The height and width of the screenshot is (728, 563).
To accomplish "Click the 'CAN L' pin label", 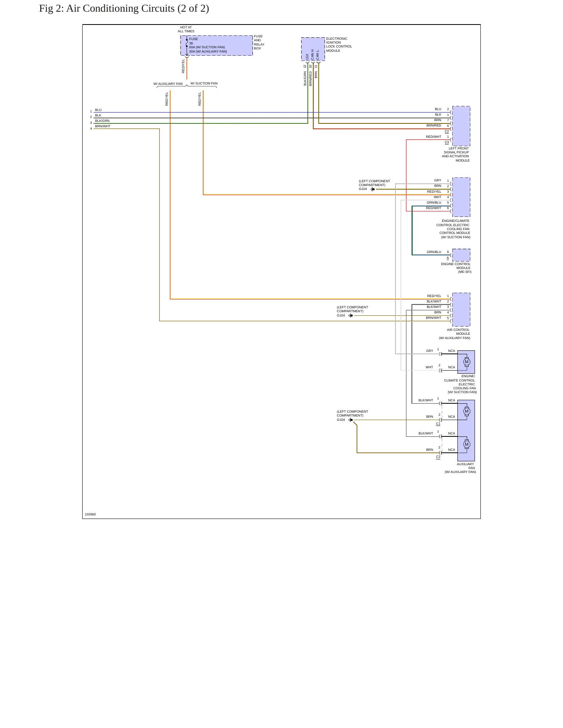I will pyautogui.click(x=318, y=55).
